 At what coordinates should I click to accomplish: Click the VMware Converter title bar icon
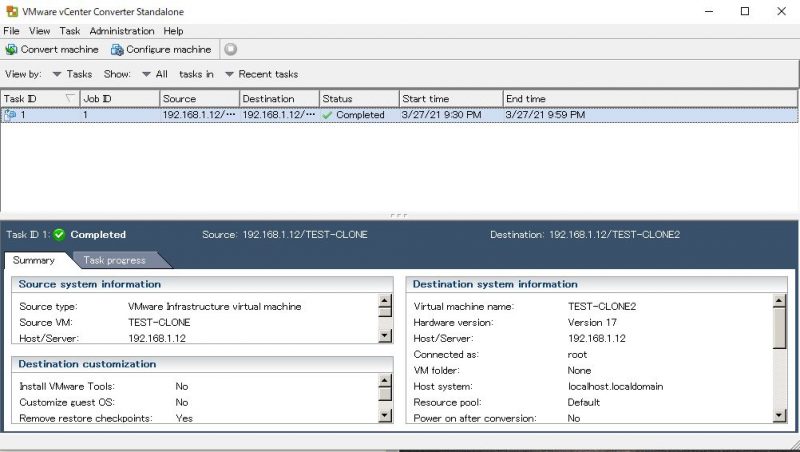pos(11,11)
